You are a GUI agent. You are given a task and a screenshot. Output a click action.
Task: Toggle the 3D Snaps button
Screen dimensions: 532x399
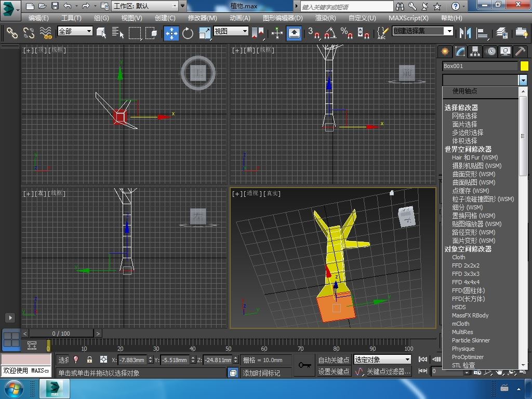click(314, 33)
